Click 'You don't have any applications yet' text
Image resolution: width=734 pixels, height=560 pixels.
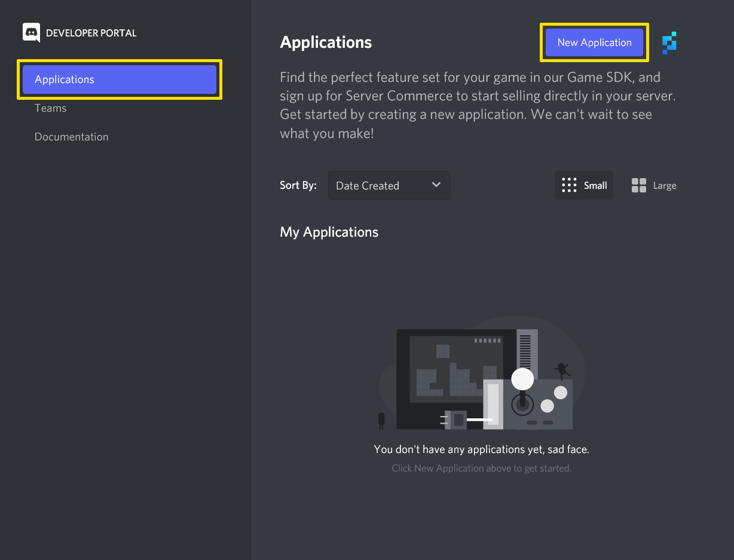[x=482, y=449]
